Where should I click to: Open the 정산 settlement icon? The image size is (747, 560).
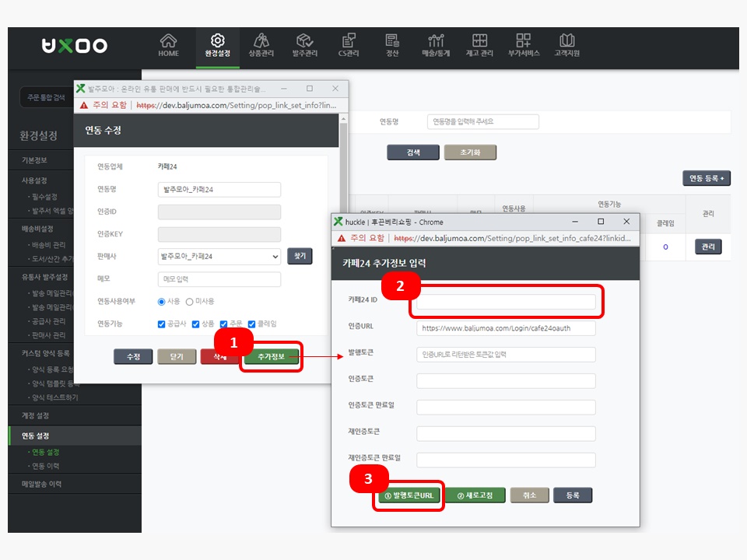pos(392,40)
